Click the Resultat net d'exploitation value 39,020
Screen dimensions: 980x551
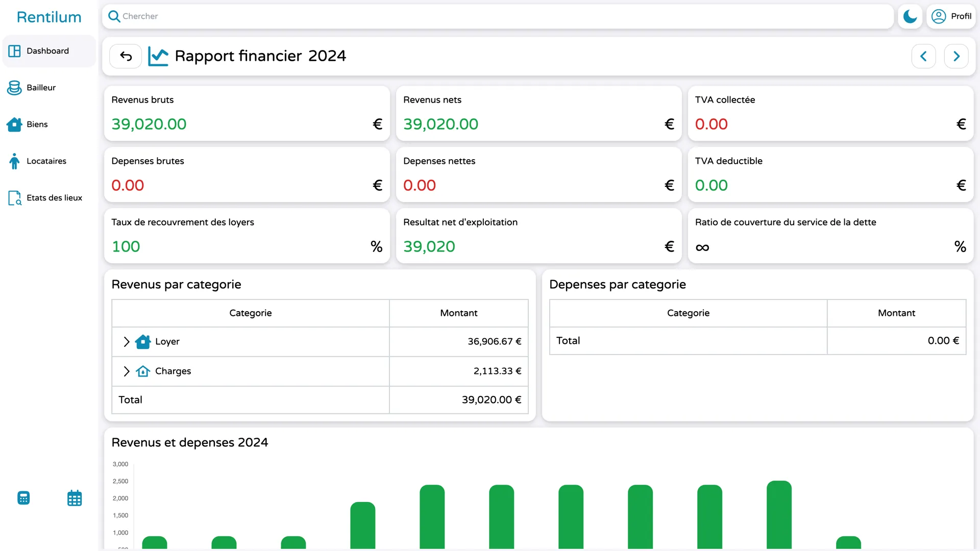(429, 246)
